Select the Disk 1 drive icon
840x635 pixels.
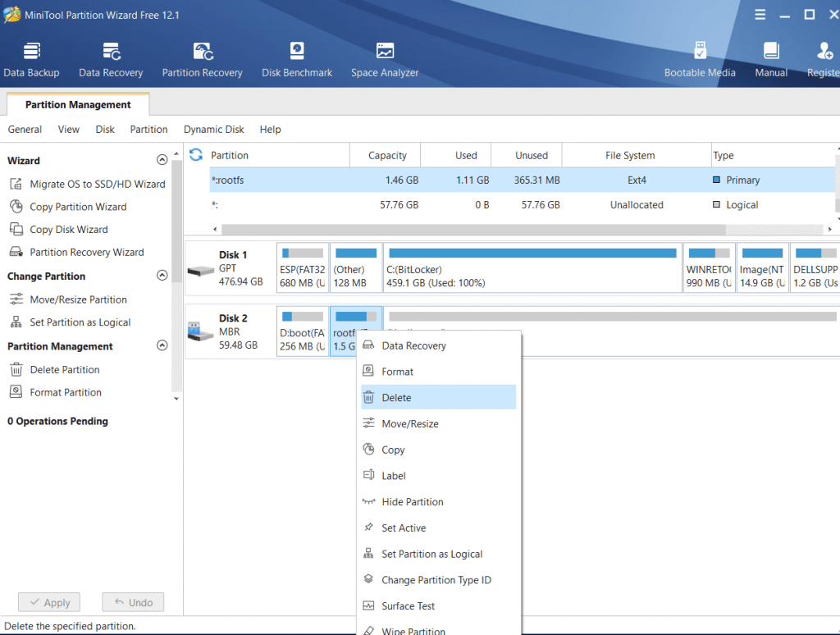201,272
